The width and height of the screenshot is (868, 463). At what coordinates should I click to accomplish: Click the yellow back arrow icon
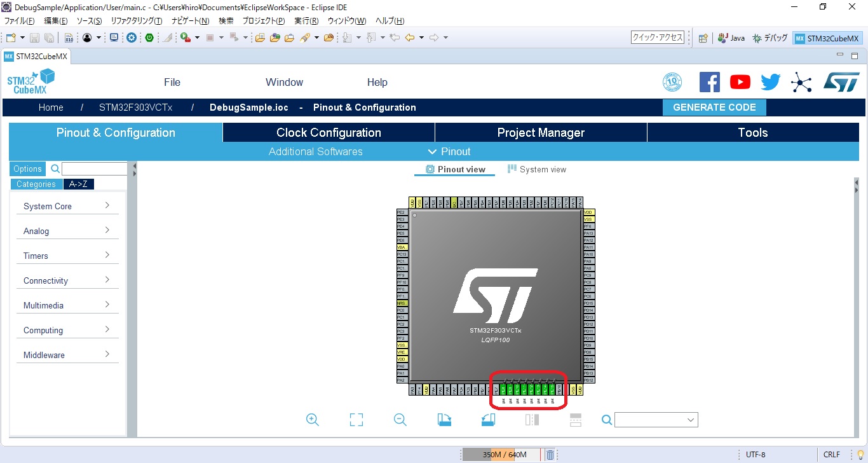pos(410,38)
